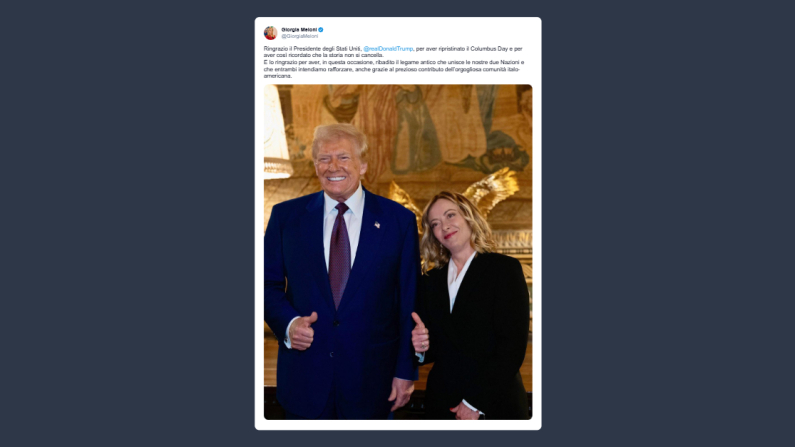Click the blue verified badge
795x447 pixels.
click(321, 30)
